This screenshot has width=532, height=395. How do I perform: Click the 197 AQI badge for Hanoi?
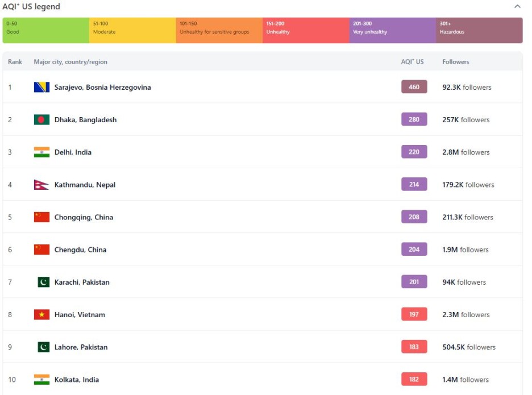(x=414, y=315)
